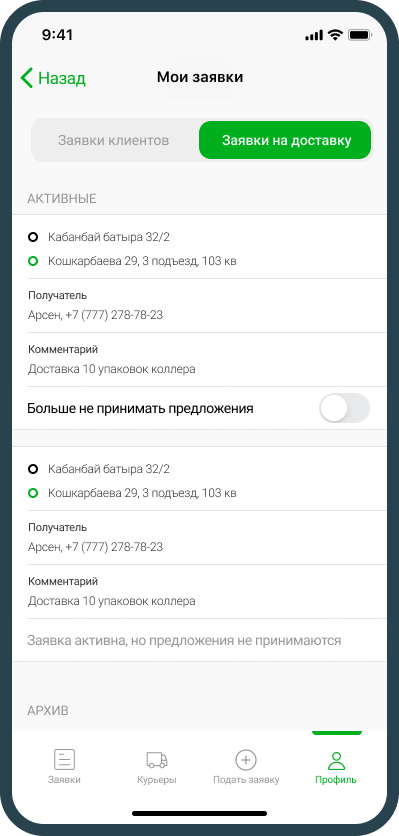Switch to Заявки клиентов segment
Screen dimensions: 399x836
point(114,140)
